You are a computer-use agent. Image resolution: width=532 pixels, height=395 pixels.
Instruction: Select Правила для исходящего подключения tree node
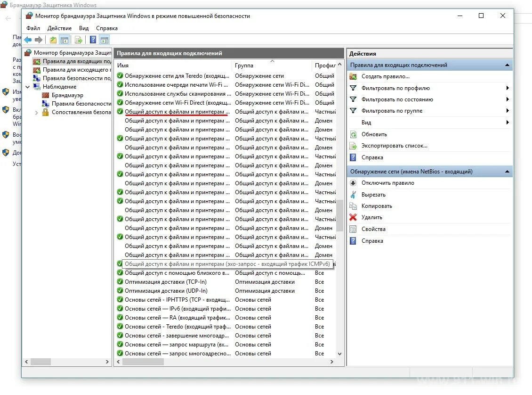(x=77, y=70)
